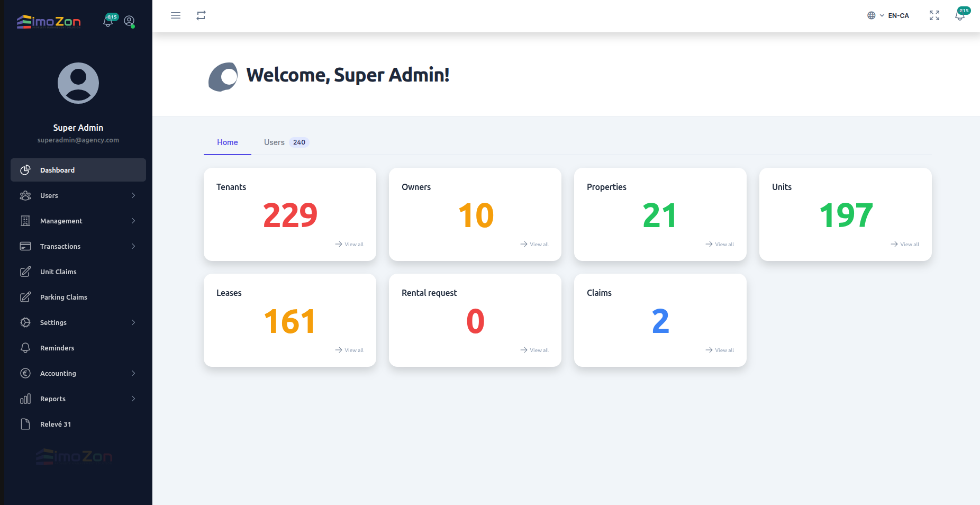Open Parking Claims menu item

tap(78, 297)
